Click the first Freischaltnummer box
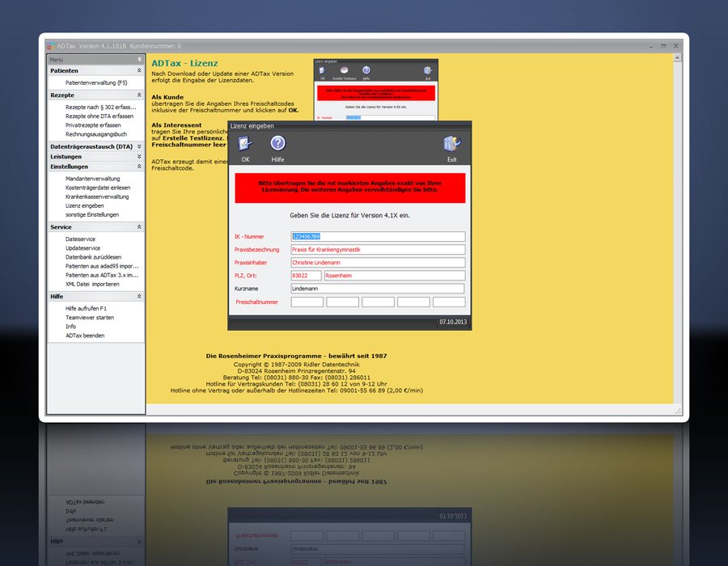The width and height of the screenshot is (728, 566). click(307, 302)
